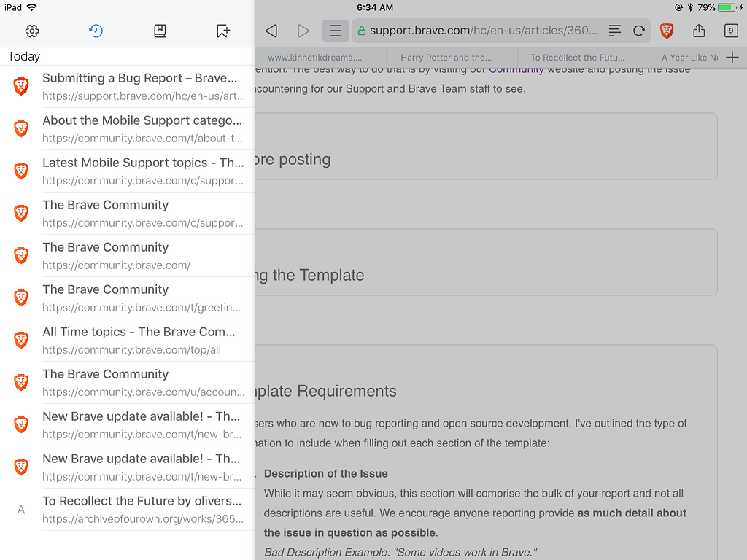Go back with the back arrow
The height and width of the screenshot is (560, 747).
[x=271, y=31]
